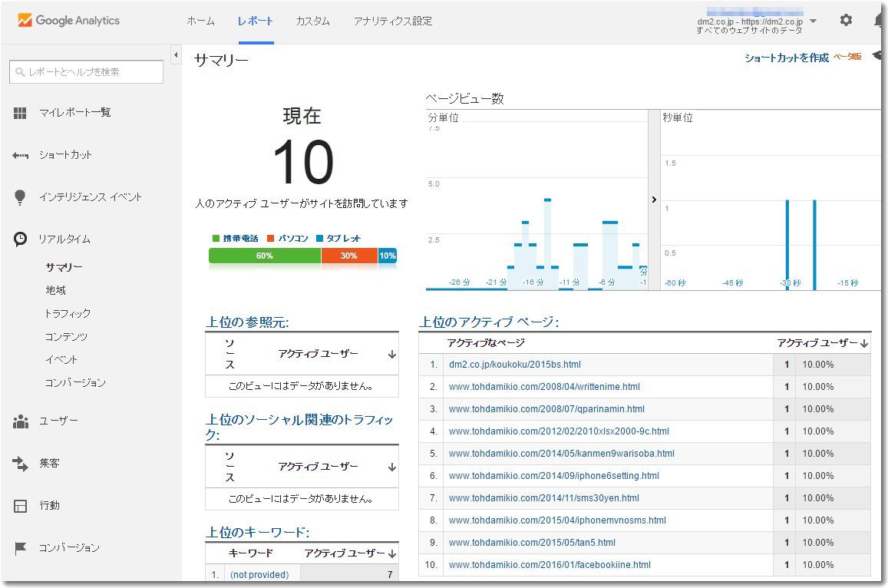Viewport: 888px width, 588px height.
Task: Click the コンバージョン flag icon
Action: click(21, 548)
